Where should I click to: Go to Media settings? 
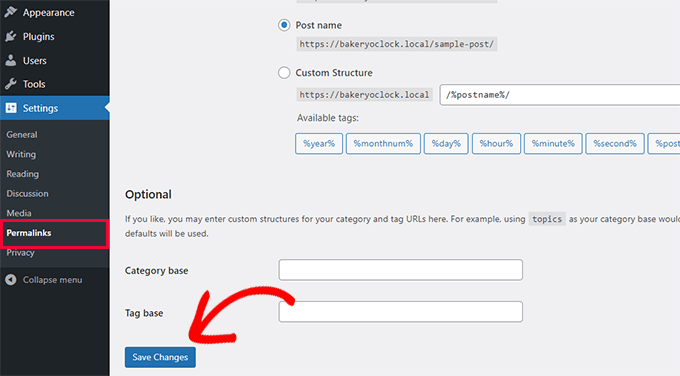[19, 213]
